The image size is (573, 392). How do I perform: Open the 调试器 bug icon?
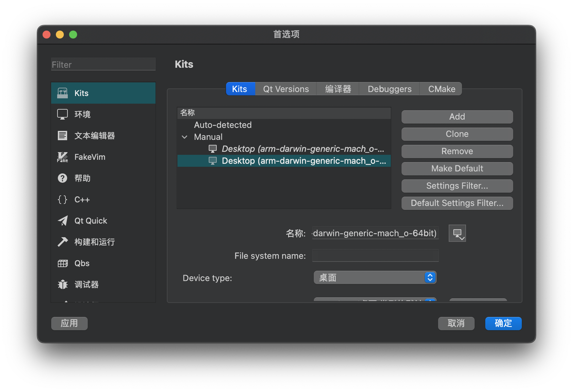(x=62, y=284)
